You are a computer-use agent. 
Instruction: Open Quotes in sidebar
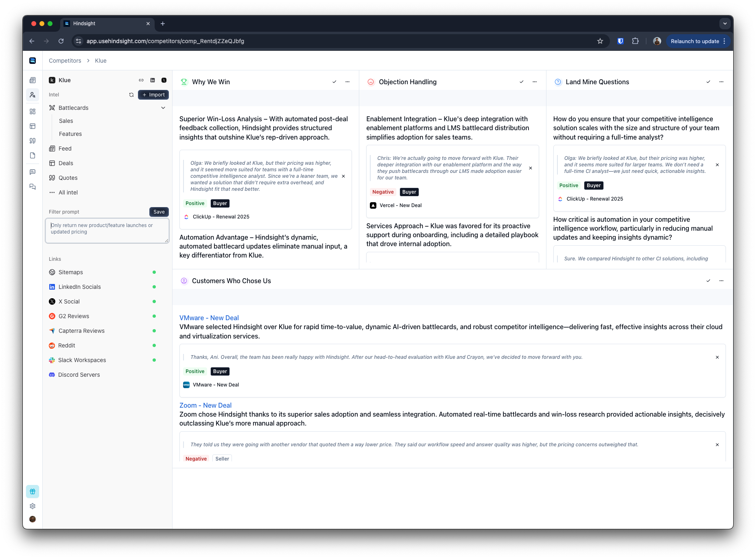[x=68, y=178]
